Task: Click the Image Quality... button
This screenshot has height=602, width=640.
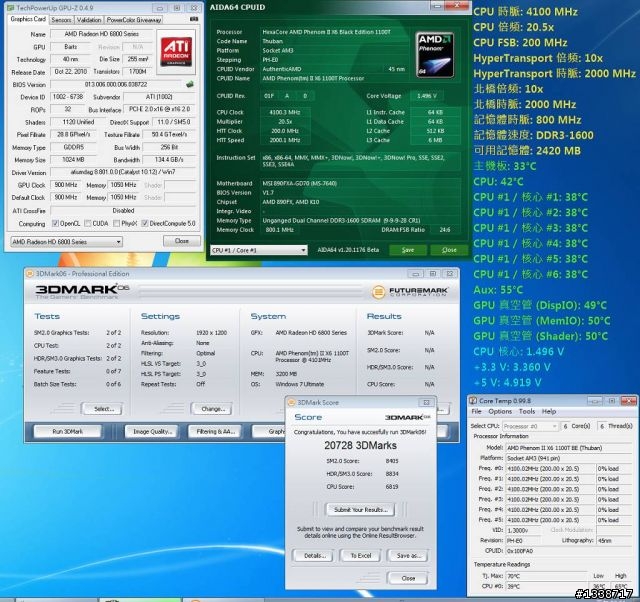Action: pyautogui.click(x=151, y=431)
